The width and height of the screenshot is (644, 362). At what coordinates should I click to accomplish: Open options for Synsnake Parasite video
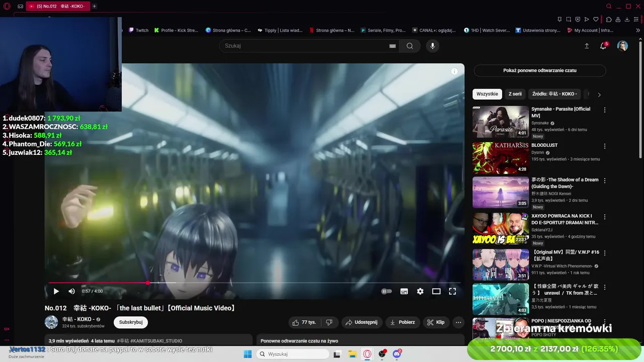[x=605, y=110]
